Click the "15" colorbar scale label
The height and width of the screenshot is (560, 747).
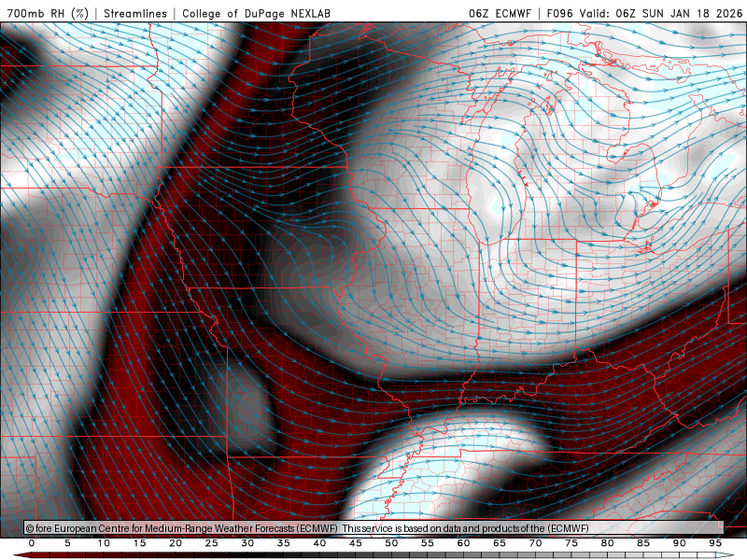(139, 543)
